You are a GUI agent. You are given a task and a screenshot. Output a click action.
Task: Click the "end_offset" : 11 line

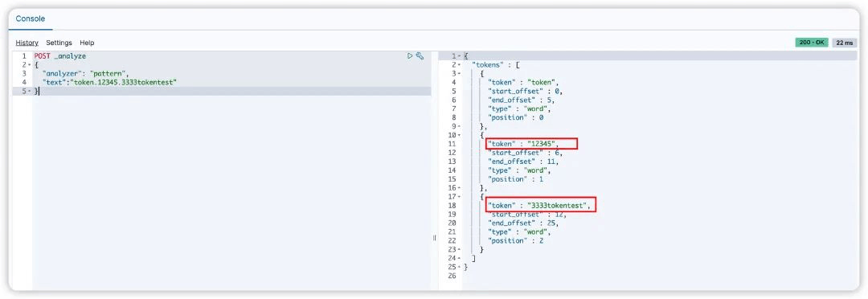[523, 162]
